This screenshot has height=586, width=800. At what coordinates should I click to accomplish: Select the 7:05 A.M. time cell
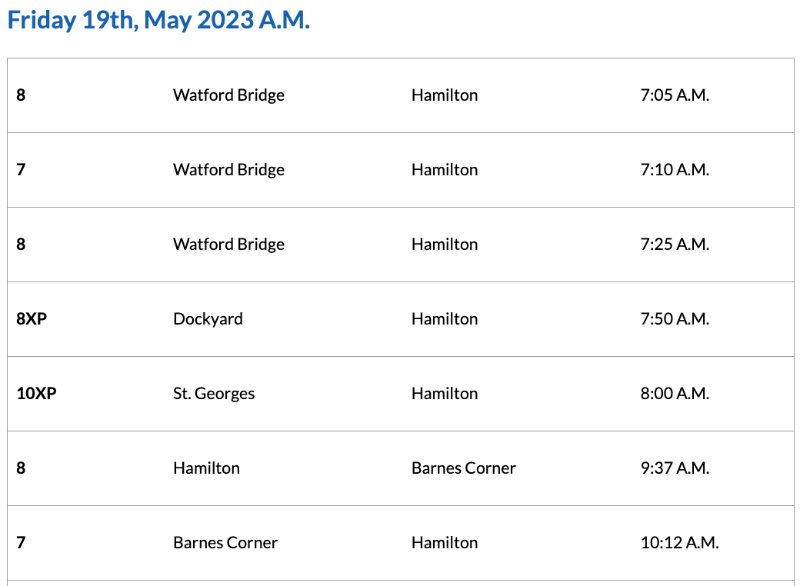click(x=674, y=95)
